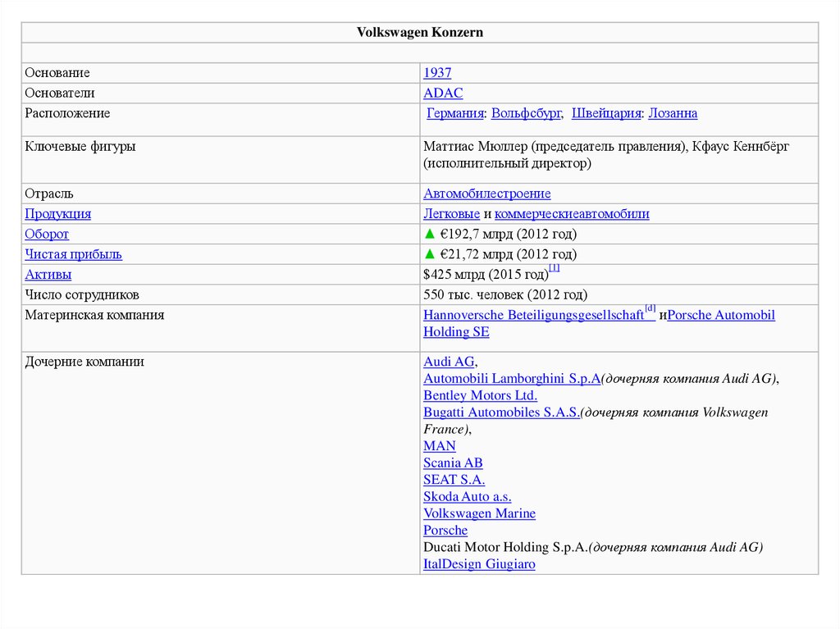Screen dimensions: 840x629
Task: Open Automobili Lamborghini S.p.A link
Action: tap(512, 378)
